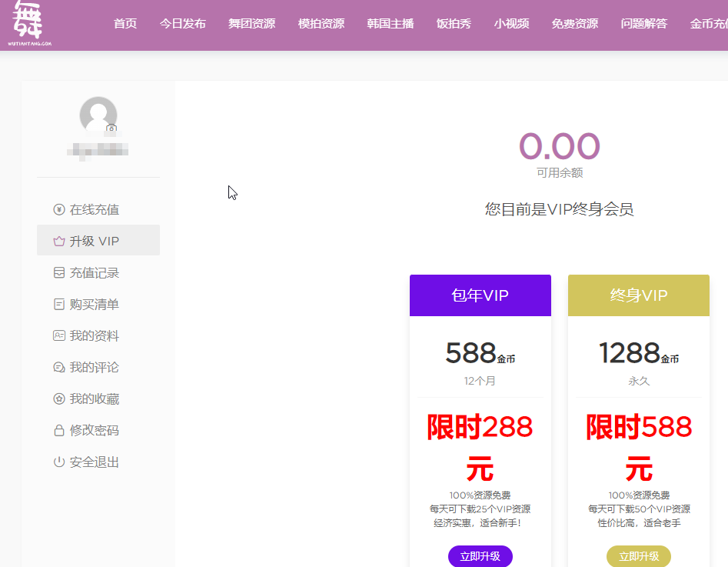
Task: Click the user avatar image
Action: pos(98,115)
